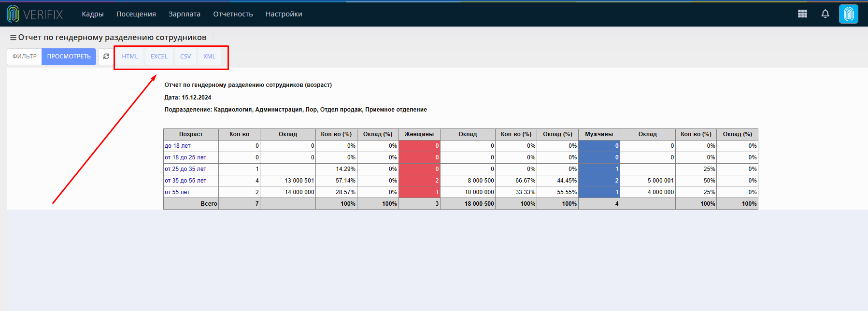Open the Зарплата menu

click(x=185, y=14)
